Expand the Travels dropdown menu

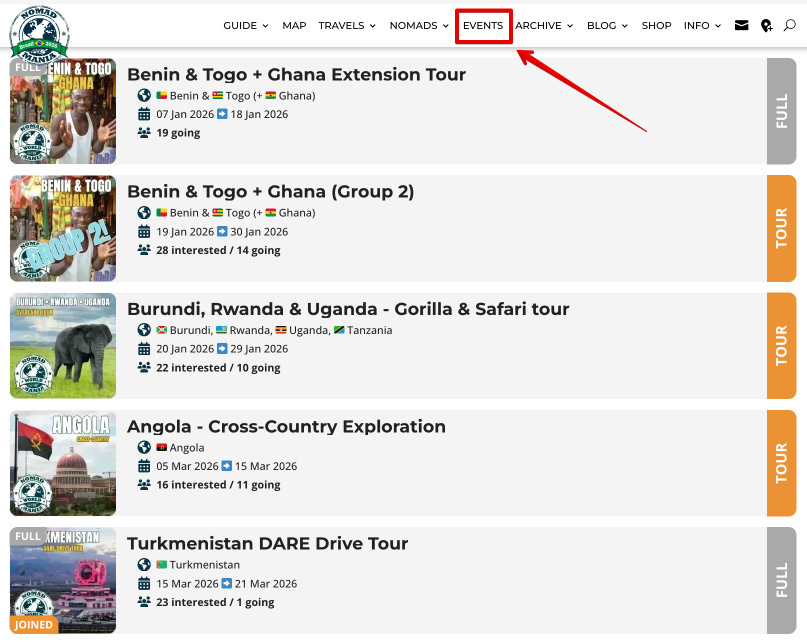click(347, 26)
